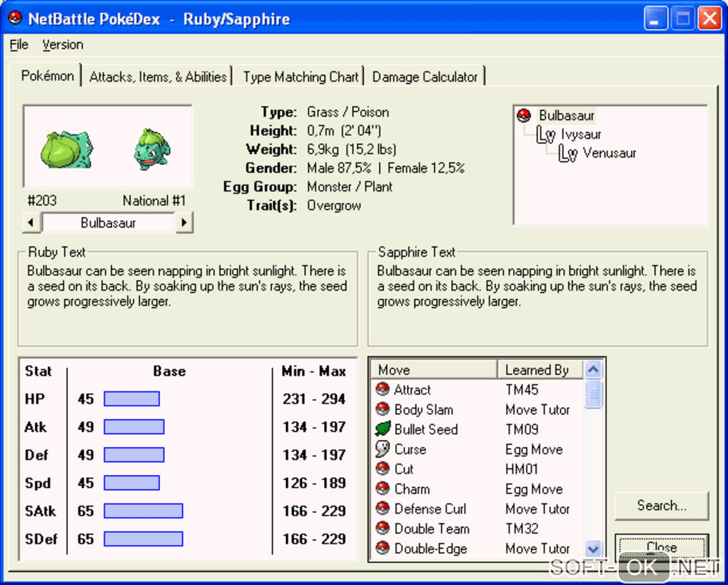Select Venusaur in the evolution tree
The image size is (728, 585).
coord(609,154)
